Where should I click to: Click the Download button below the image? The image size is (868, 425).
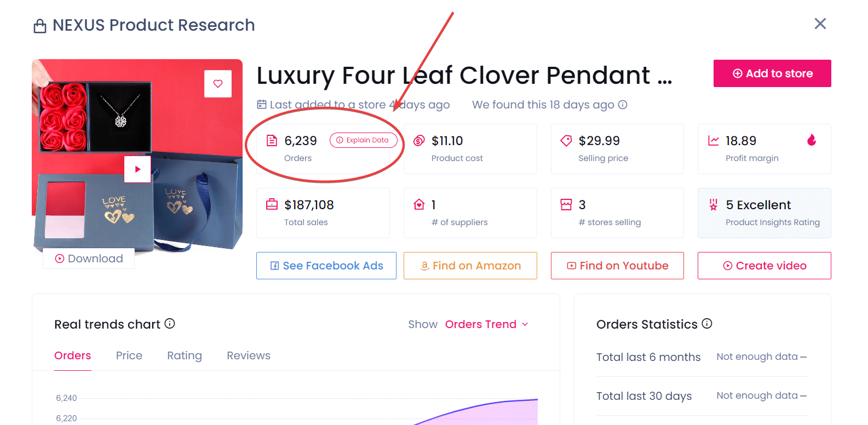click(89, 259)
